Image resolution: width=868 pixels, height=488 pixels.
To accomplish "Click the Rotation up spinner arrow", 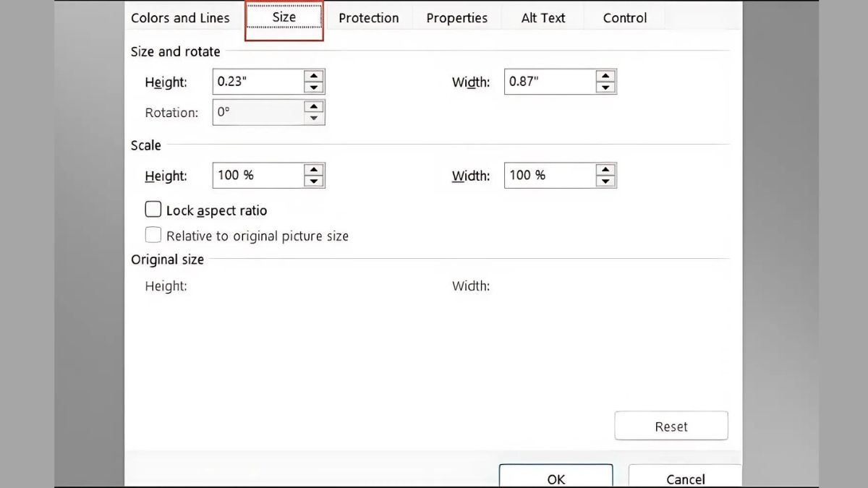I will click(313, 106).
